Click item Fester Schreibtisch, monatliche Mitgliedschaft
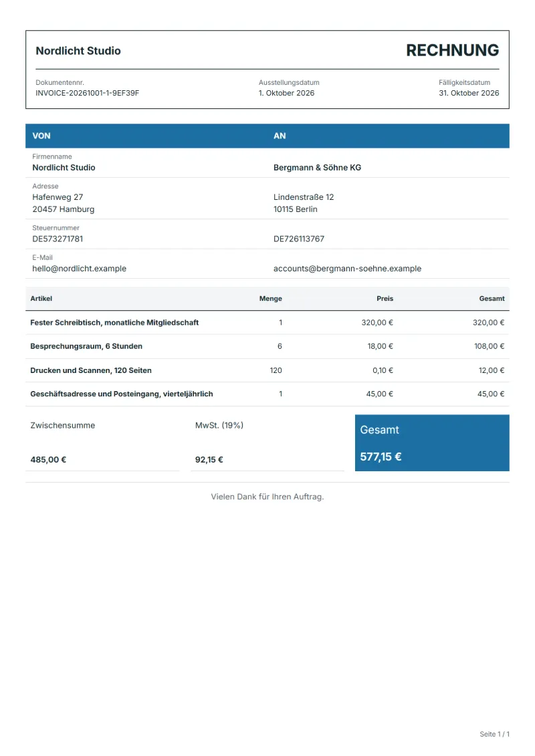This screenshot has width=535, height=756. 114,323
